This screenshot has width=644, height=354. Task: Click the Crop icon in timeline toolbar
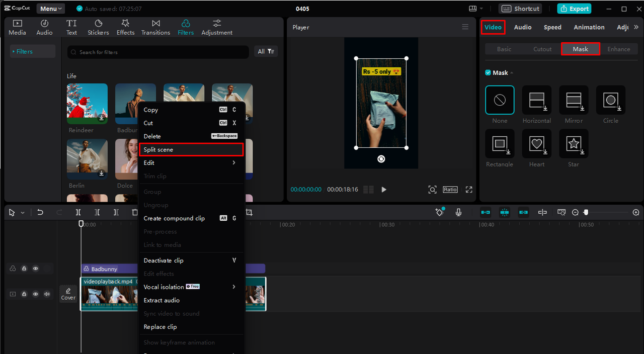(249, 212)
